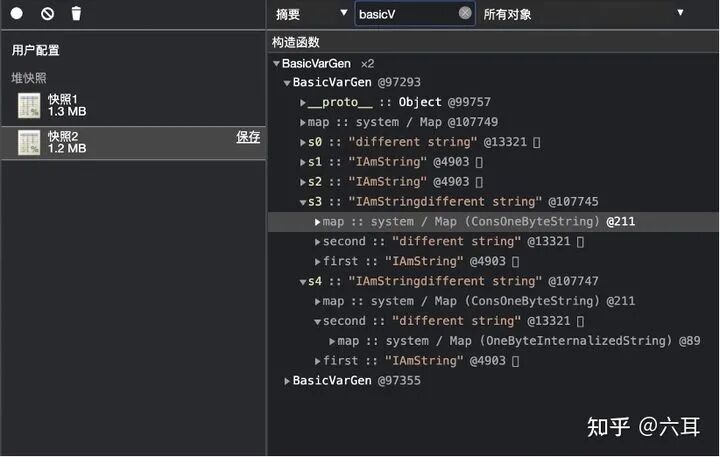
Task: Click the reveal icon on s4's first row
Action: 515,361
